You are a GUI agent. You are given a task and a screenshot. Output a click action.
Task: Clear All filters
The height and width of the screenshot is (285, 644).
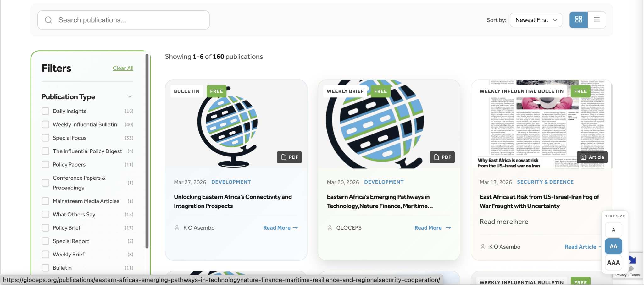coord(123,68)
